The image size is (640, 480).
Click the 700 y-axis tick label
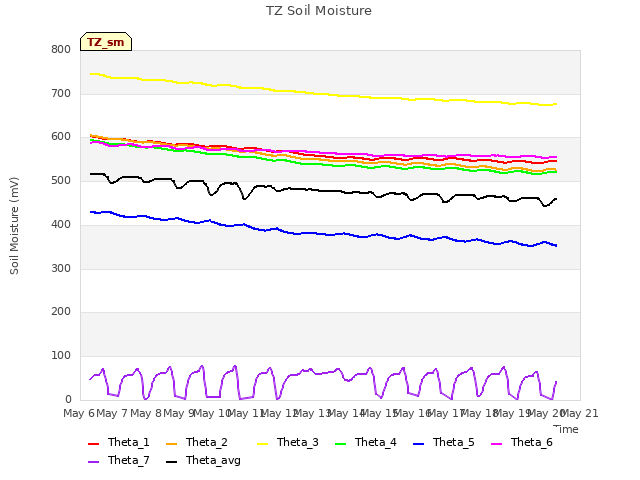[x=61, y=93]
